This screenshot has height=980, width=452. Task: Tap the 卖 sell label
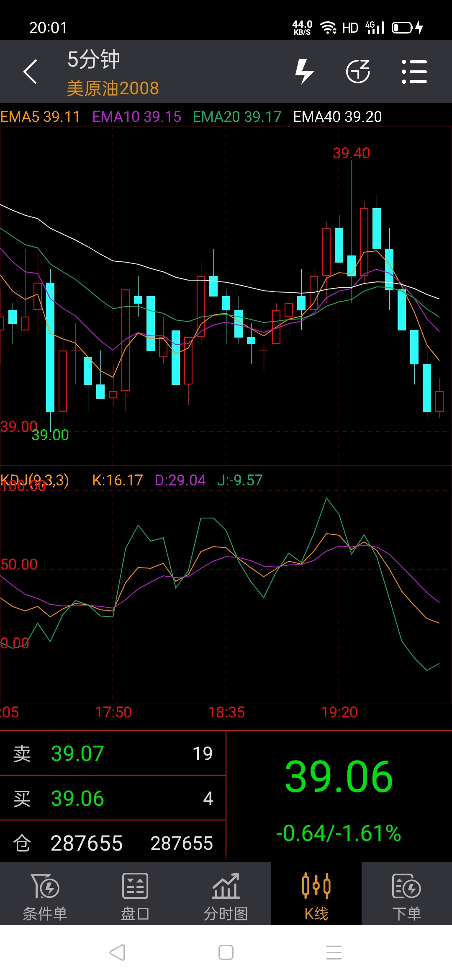(22, 753)
